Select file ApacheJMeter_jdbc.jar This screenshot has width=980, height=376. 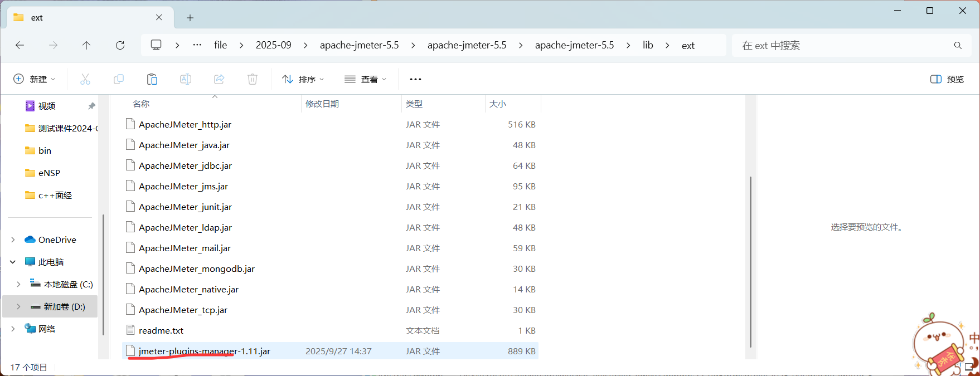[185, 165]
